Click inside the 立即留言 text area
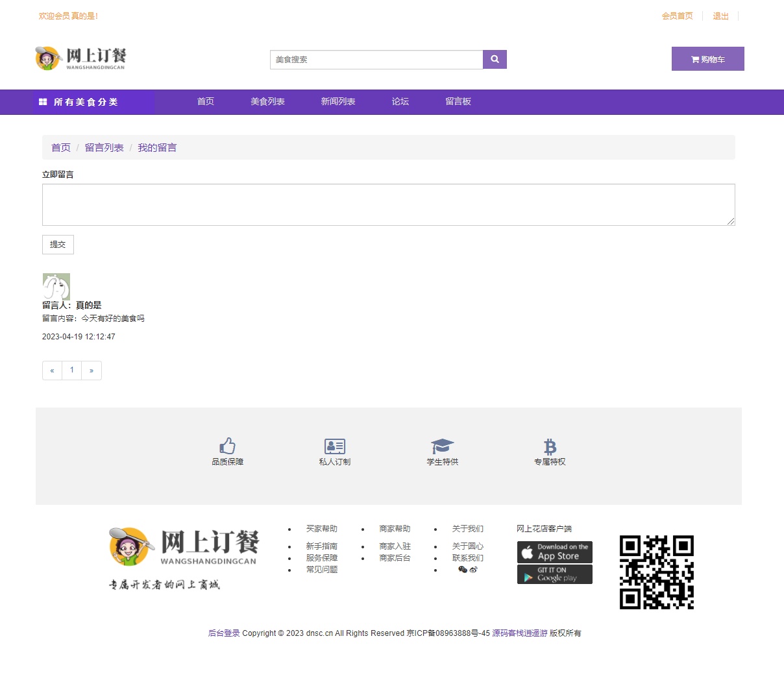The width and height of the screenshot is (784, 682). coord(388,205)
